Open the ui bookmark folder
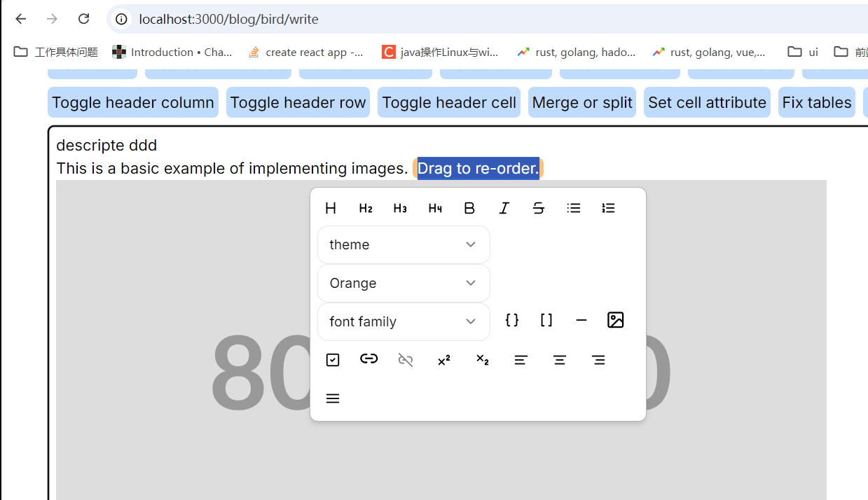This screenshot has height=500, width=868. pos(803,52)
